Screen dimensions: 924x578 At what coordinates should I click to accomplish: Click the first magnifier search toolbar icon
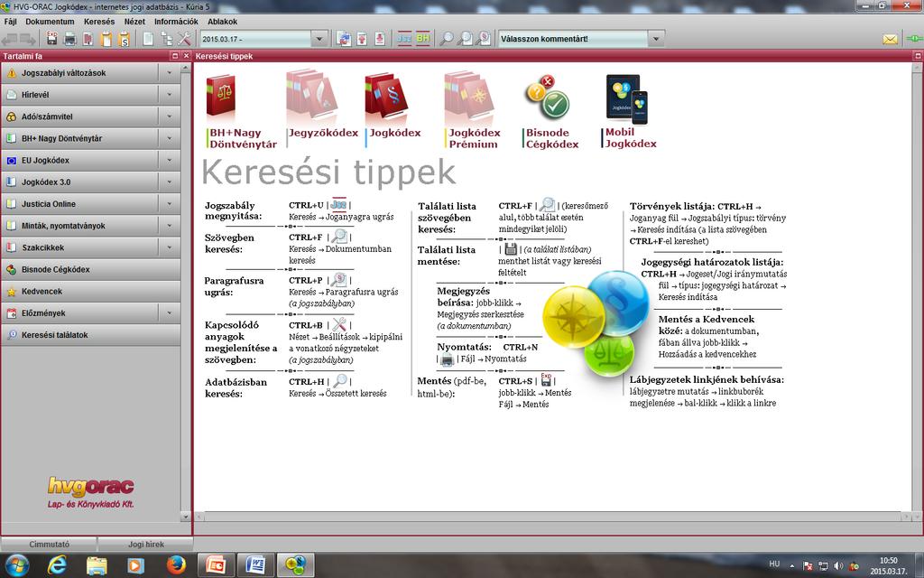448,39
